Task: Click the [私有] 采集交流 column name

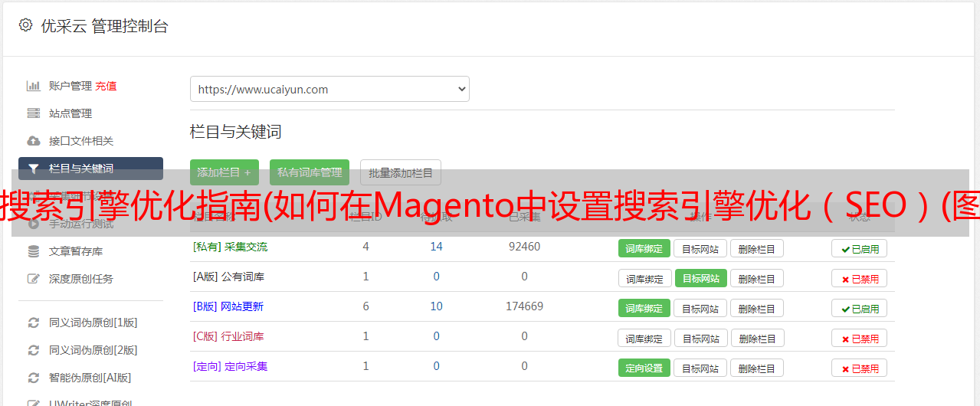Action: click(230, 247)
